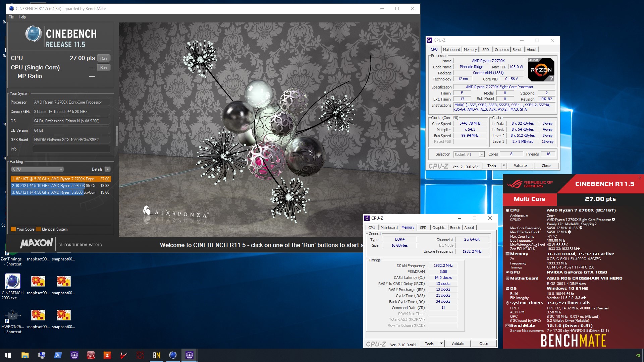Screen dimensions: 644x362
Task: Click the Close button in the Memory CPU-Z window
Action: [484, 344]
